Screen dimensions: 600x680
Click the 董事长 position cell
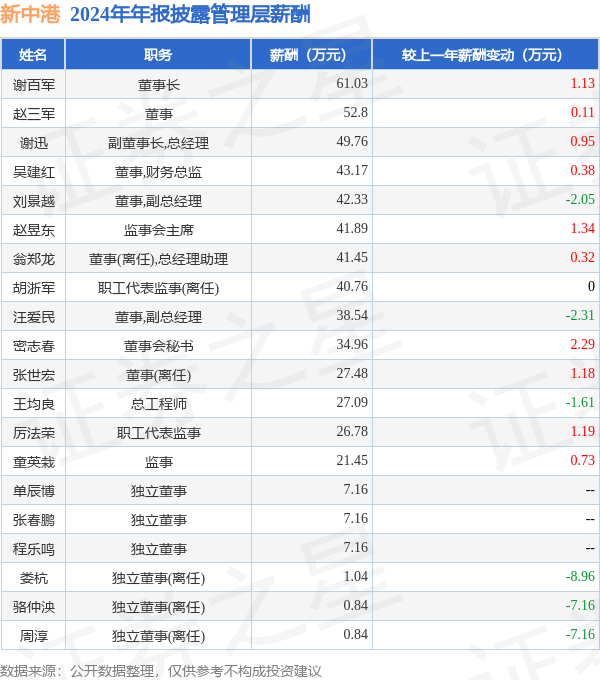[x=159, y=85]
